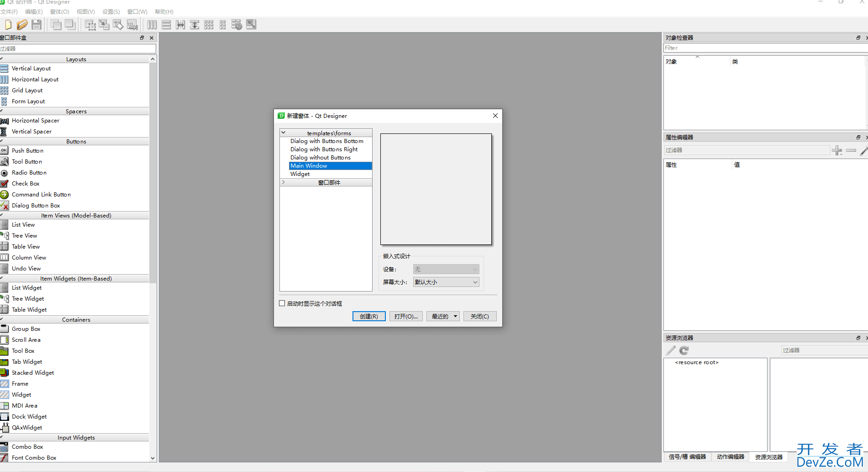Image resolution: width=868 pixels, height=472 pixels.
Task: Click the Lay Out in Form icon
Action: pyautogui.click(x=223, y=25)
